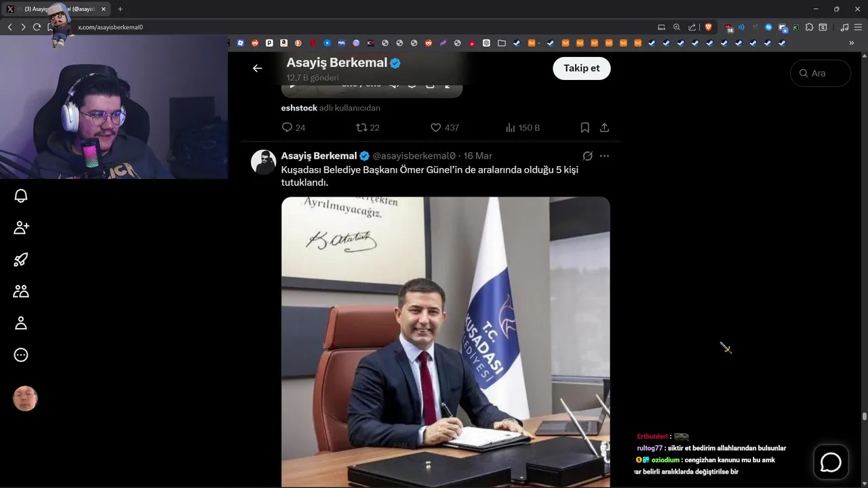
Task: Open the eshstock user link
Action: point(299,108)
